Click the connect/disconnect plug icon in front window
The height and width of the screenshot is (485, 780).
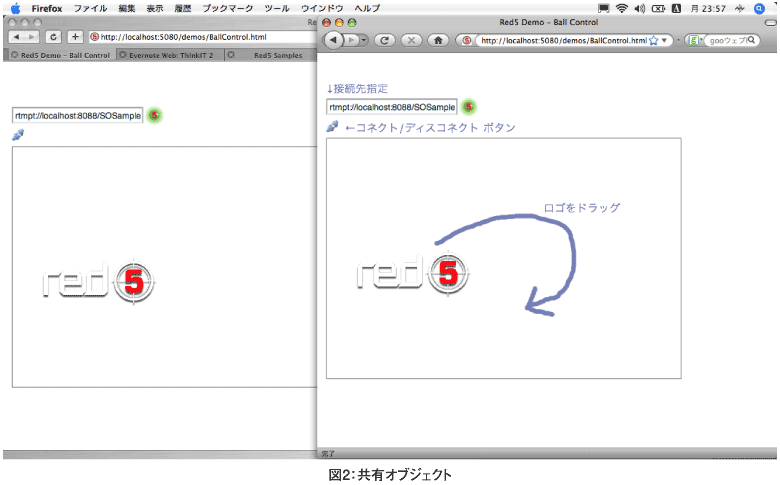pos(332,126)
